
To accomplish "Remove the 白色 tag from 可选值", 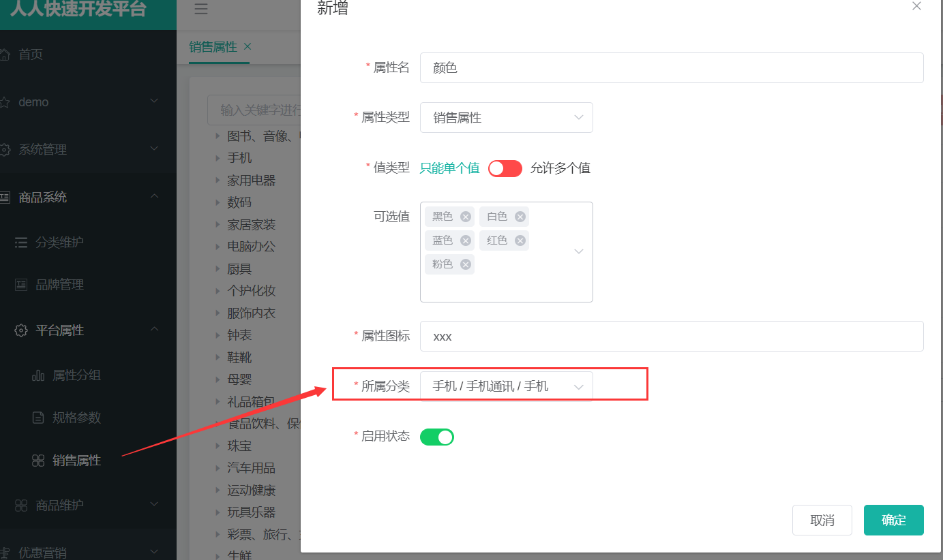I will coord(520,217).
